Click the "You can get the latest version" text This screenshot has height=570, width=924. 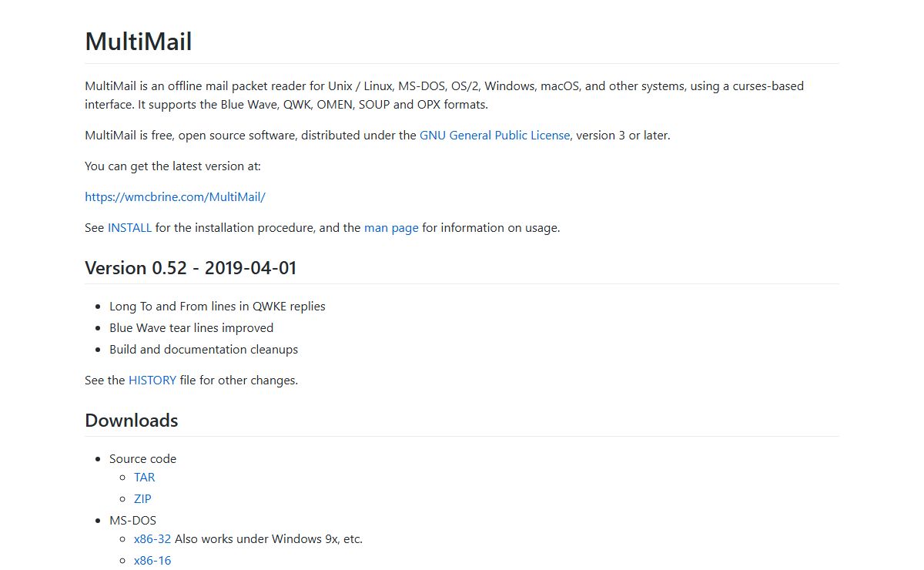[172, 166]
